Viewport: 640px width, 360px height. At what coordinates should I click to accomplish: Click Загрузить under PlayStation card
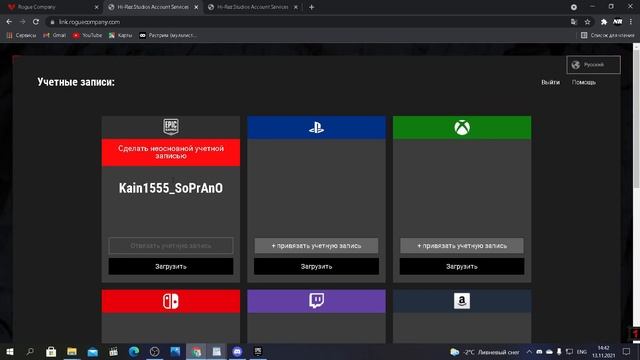coord(316,267)
